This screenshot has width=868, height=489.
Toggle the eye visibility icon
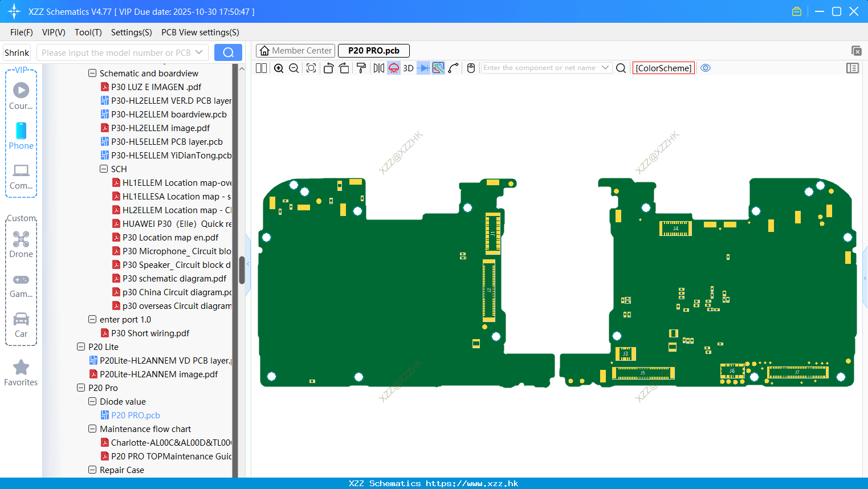point(706,68)
